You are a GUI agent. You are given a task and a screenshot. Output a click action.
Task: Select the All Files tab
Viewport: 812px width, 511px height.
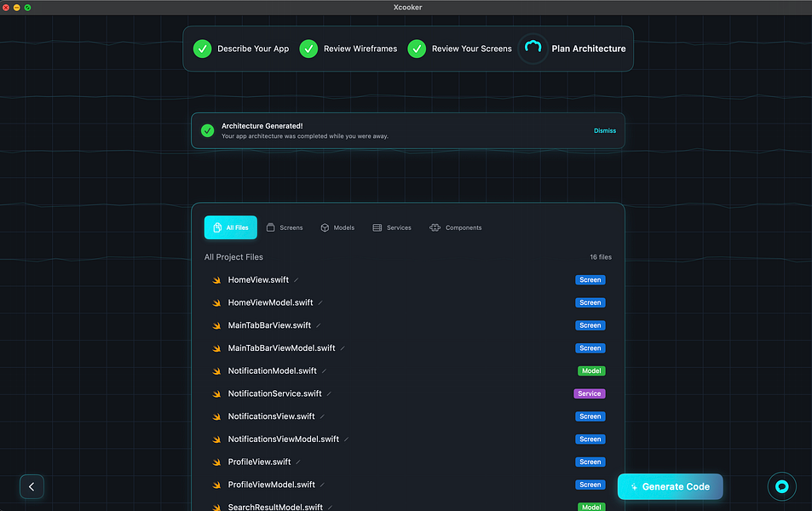(230, 227)
